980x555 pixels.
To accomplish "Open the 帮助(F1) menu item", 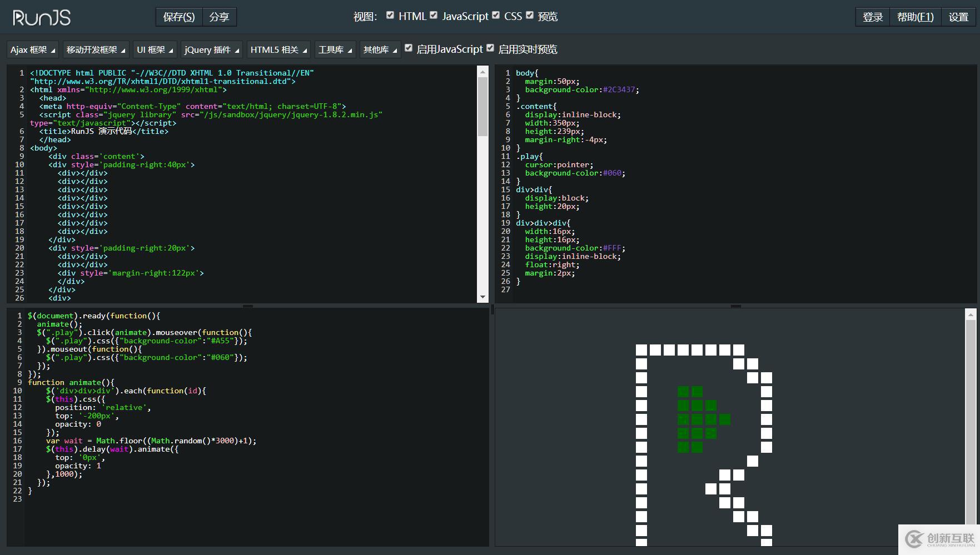I will [x=915, y=17].
